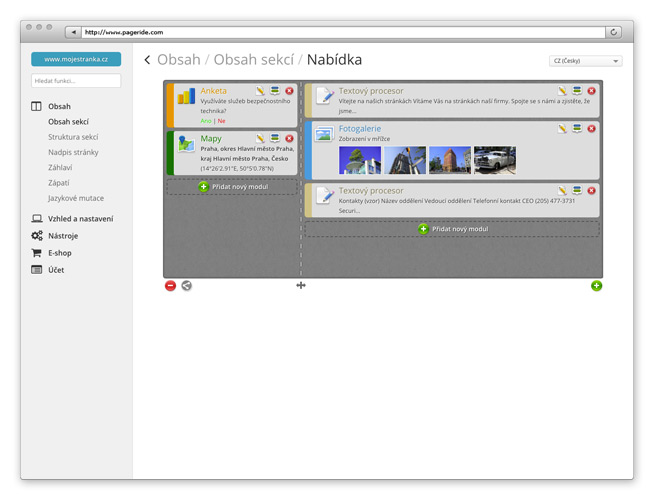Image resolution: width=654 pixels, height=500 pixels.
Task: Open Struktura sekcí in sidebar
Action: tap(73, 137)
